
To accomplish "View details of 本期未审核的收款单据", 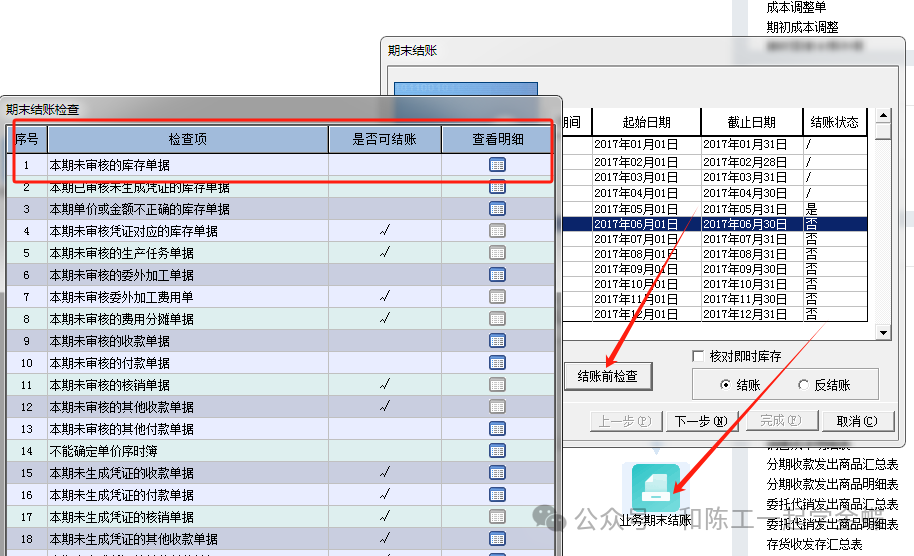I will point(497,341).
